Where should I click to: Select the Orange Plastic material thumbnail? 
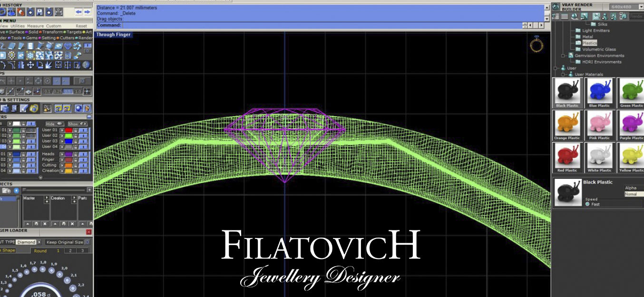(x=568, y=125)
